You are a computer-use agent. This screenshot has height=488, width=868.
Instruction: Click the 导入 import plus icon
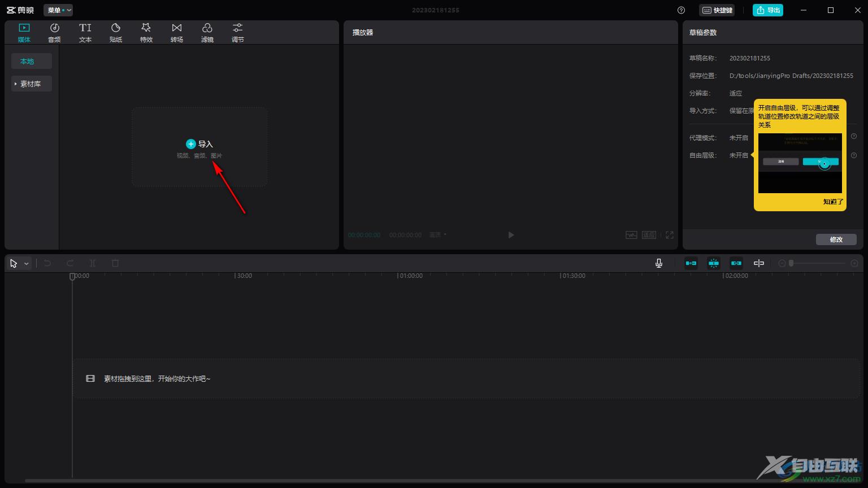point(191,144)
